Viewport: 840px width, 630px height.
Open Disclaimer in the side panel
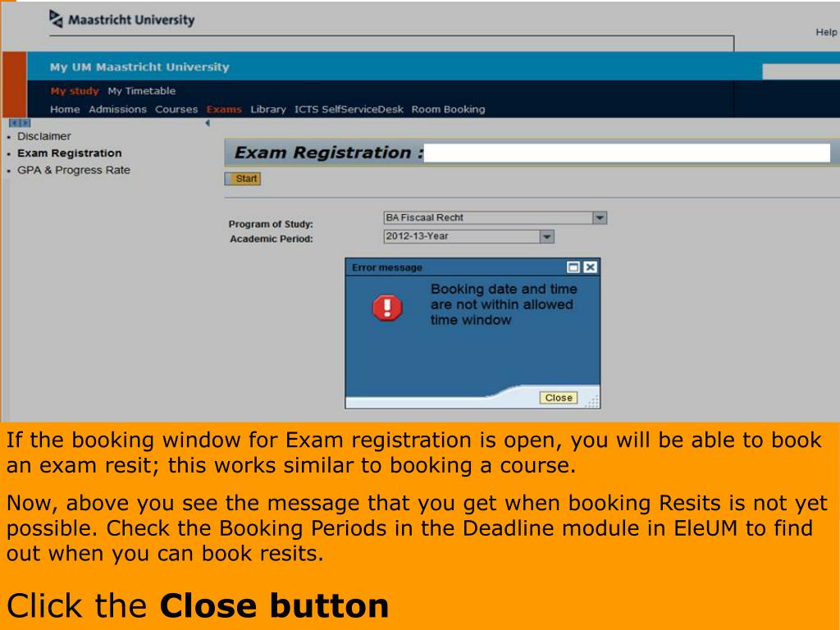[44, 136]
